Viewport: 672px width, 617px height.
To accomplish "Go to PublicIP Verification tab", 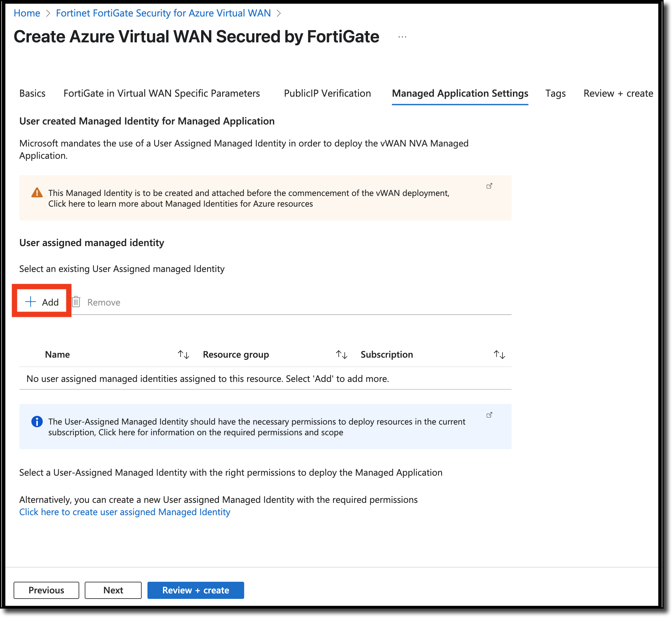I will [327, 93].
